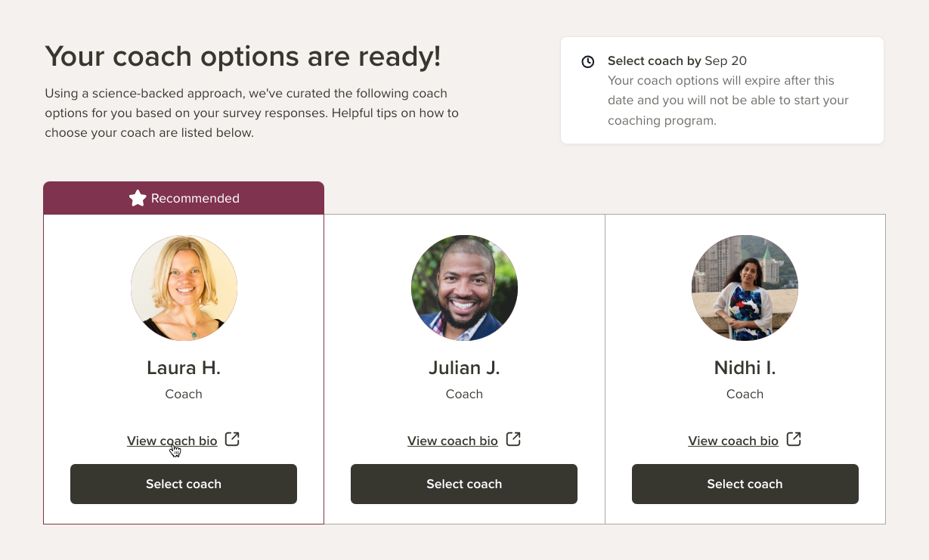Click the Select coach by Sep 20 notice

(x=722, y=90)
